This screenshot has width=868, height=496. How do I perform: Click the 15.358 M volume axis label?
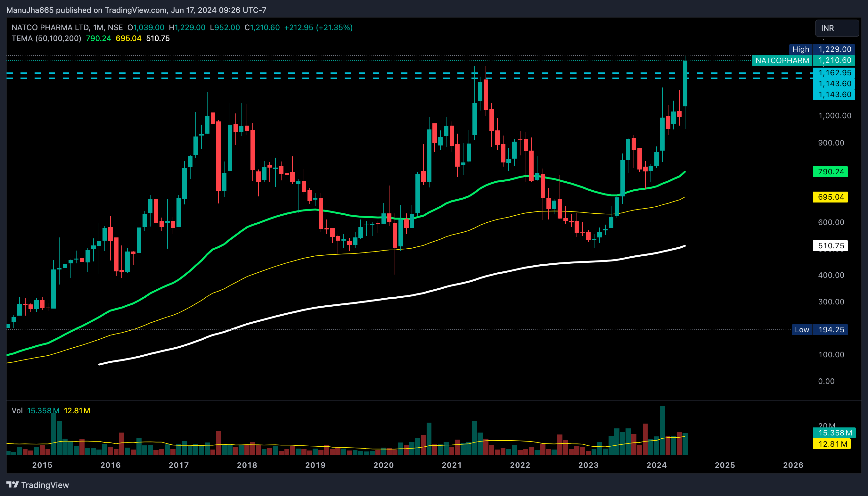[834, 433]
